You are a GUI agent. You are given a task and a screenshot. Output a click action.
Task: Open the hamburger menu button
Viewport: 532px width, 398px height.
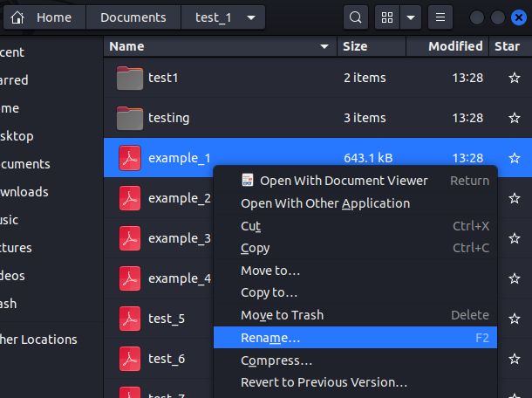440,17
